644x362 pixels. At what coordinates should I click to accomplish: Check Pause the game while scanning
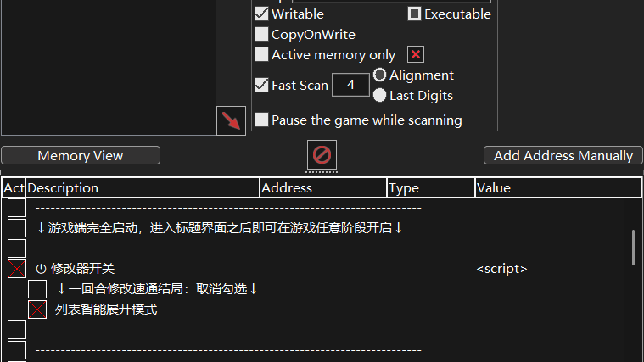[261, 120]
